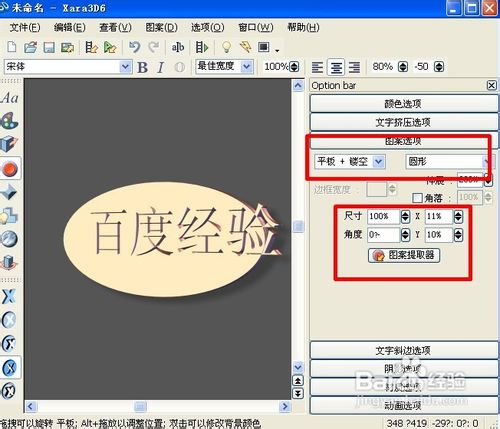Open the 帮助(H) menu
The height and width of the screenshot is (429, 500).
coord(303,27)
